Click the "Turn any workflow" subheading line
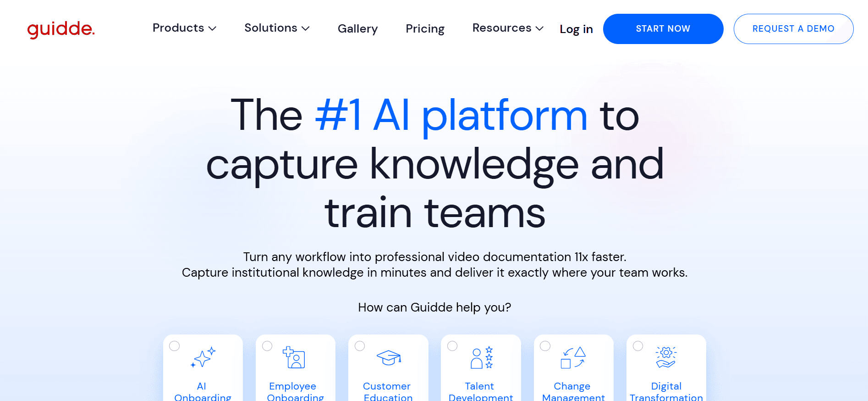The image size is (868, 401). (434, 256)
